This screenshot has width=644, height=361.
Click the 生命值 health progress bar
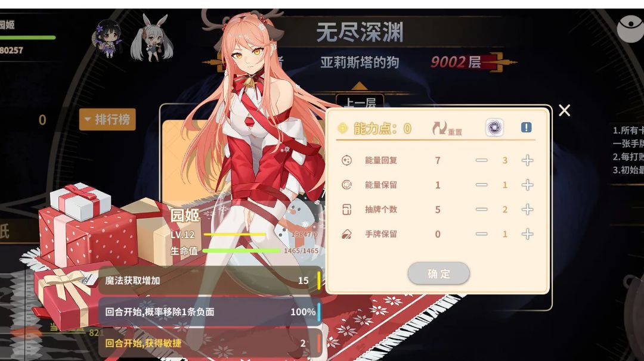pyautogui.click(x=241, y=251)
